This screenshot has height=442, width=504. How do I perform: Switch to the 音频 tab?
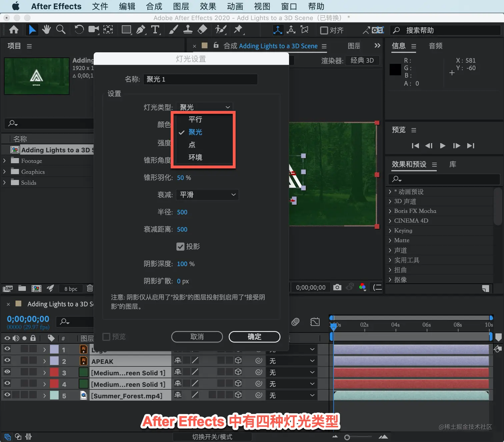(436, 46)
